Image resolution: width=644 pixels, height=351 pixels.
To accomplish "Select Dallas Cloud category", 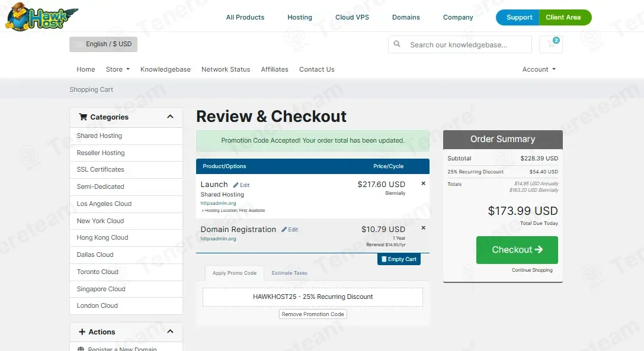I will click(126, 255).
